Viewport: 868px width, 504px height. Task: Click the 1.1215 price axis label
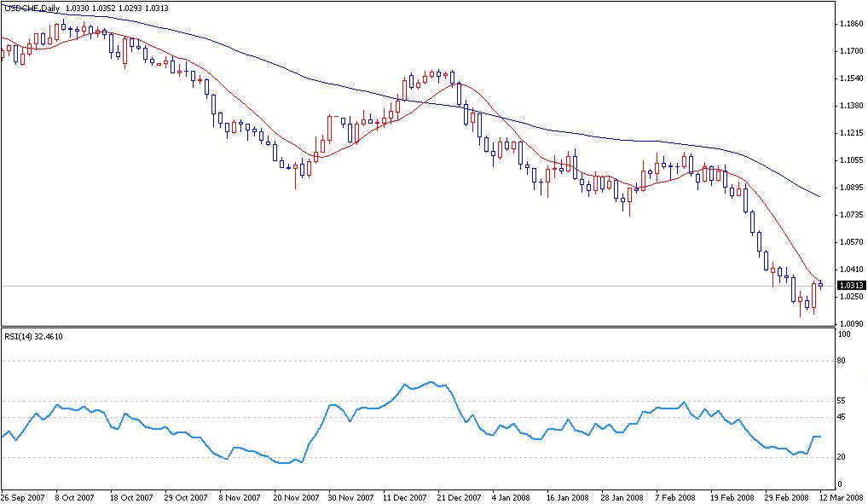[852, 133]
